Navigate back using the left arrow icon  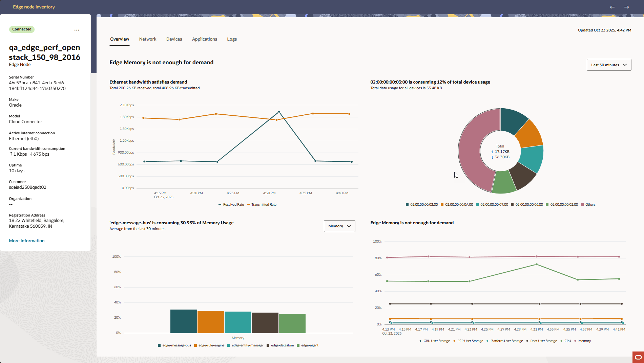point(612,7)
